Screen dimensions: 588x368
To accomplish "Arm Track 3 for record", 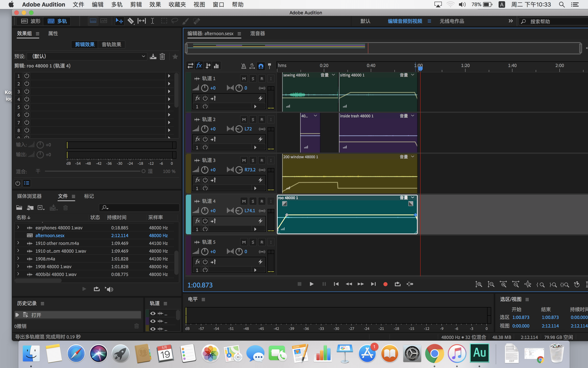I will pos(262,160).
